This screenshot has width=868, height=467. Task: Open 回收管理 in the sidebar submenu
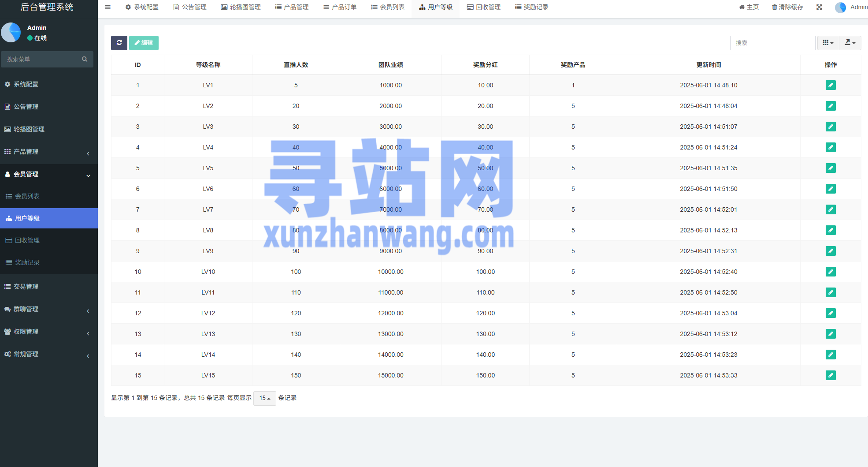tap(27, 240)
